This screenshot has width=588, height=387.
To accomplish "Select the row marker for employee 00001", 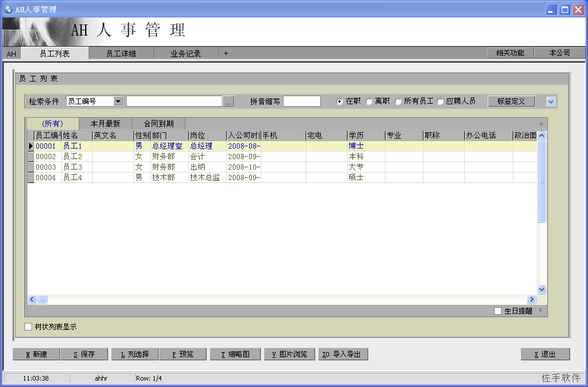I will pos(31,146).
